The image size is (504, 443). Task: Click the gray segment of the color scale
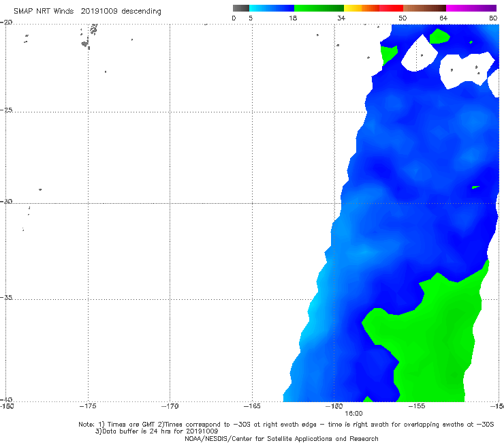240,8
